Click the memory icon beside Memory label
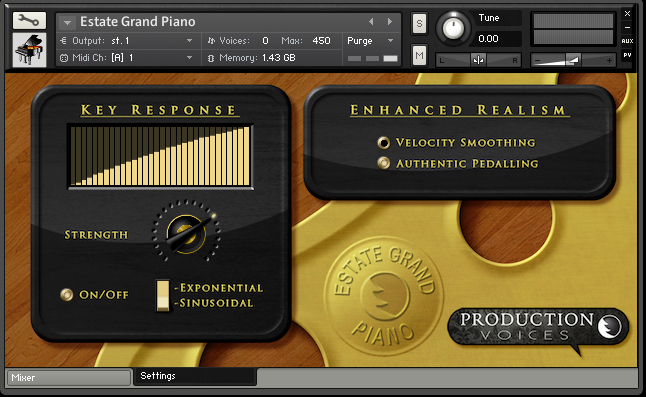646x397 pixels. click(x=211, y=58)
